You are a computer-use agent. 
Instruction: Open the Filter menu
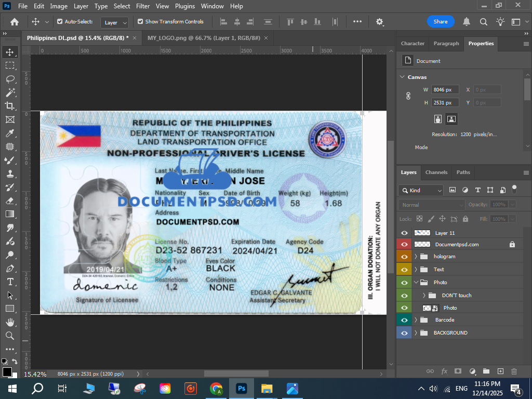143,6
